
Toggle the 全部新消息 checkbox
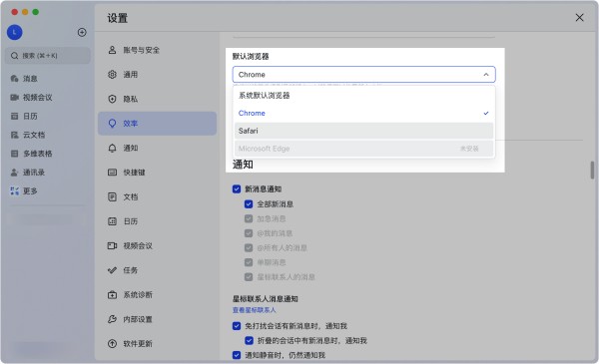tap(249, 204)
